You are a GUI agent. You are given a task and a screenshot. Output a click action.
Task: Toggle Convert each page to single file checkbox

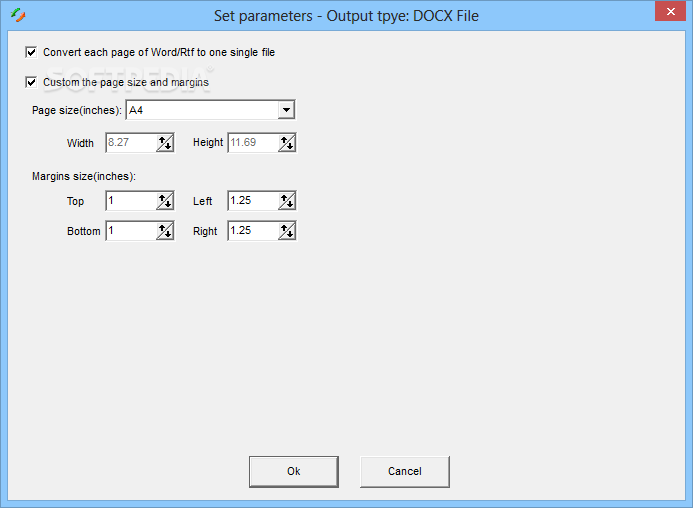click(x=31, y=52)
